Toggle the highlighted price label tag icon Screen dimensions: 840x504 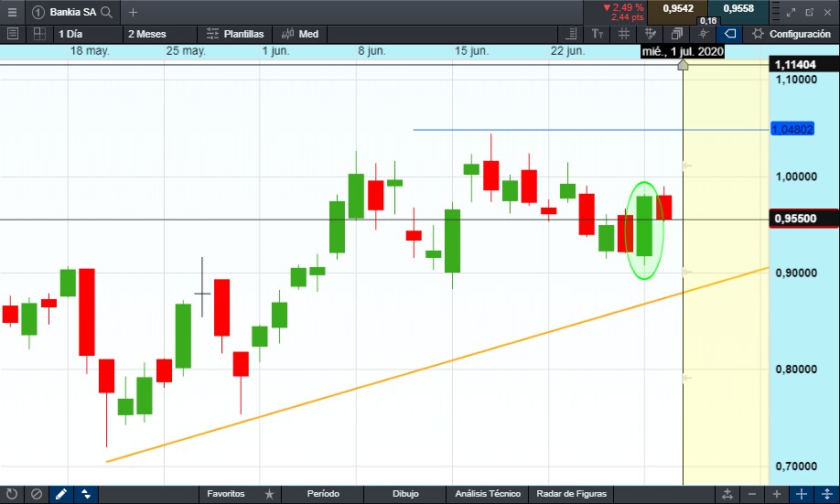click(x=729, y=34)
